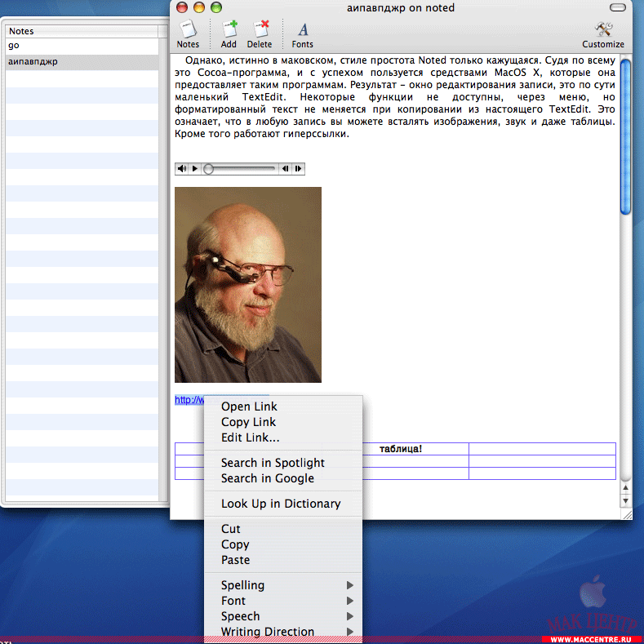This screenshot has width=644, height=644.
Task: Click the yellow minimize window button
Action: pyautogui.click(x=199, y=7)
